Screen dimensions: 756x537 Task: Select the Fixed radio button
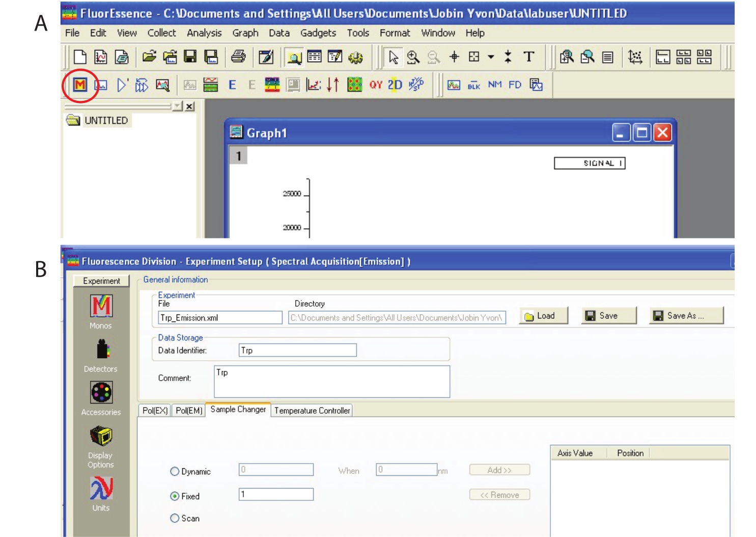tap(175, 496)
